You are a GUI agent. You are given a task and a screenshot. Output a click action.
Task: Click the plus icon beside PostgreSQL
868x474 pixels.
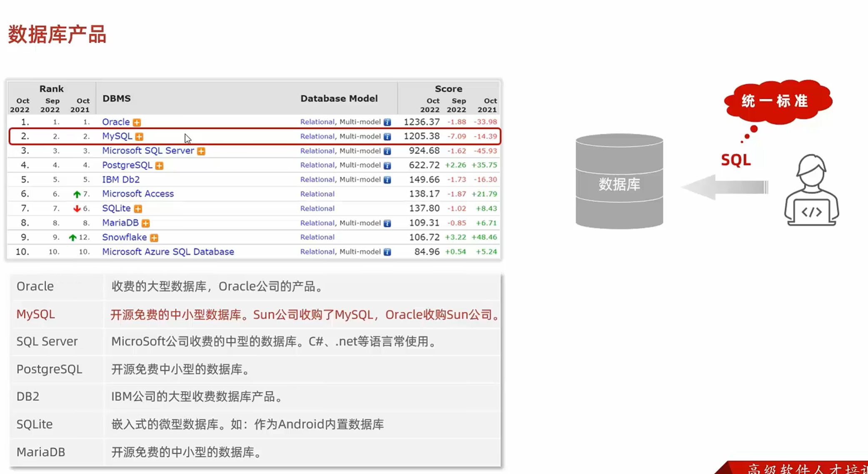click(x=159, y=166)
